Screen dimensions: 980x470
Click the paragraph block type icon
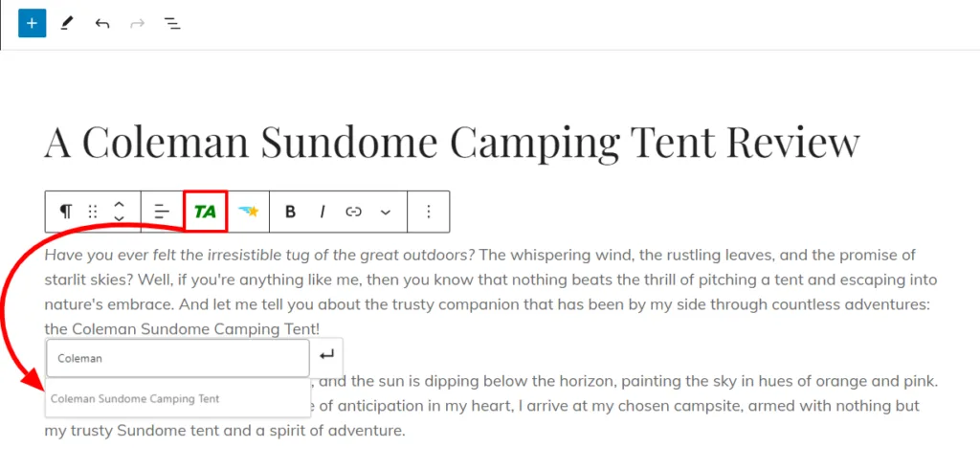(x=66, y=212)
